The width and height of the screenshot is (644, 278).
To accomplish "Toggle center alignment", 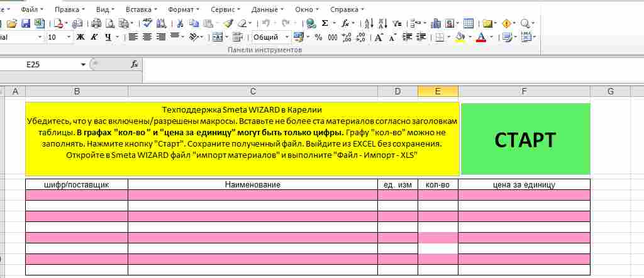I will (x=147, y=37).
